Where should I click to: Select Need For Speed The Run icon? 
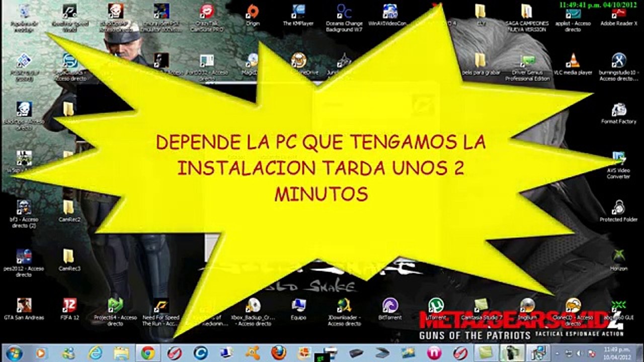click(x=161, y=312)
